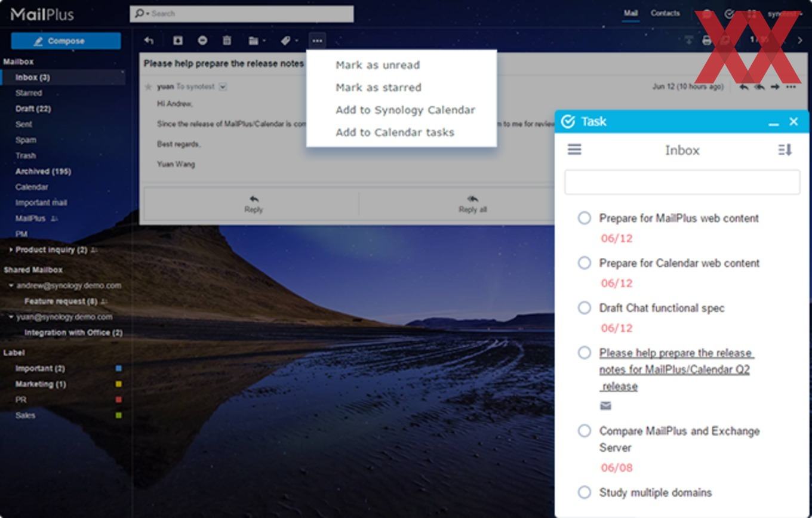Mark the message as spam via toolbar icon
This screenshot has height=518, width=812.
(202, 41)
